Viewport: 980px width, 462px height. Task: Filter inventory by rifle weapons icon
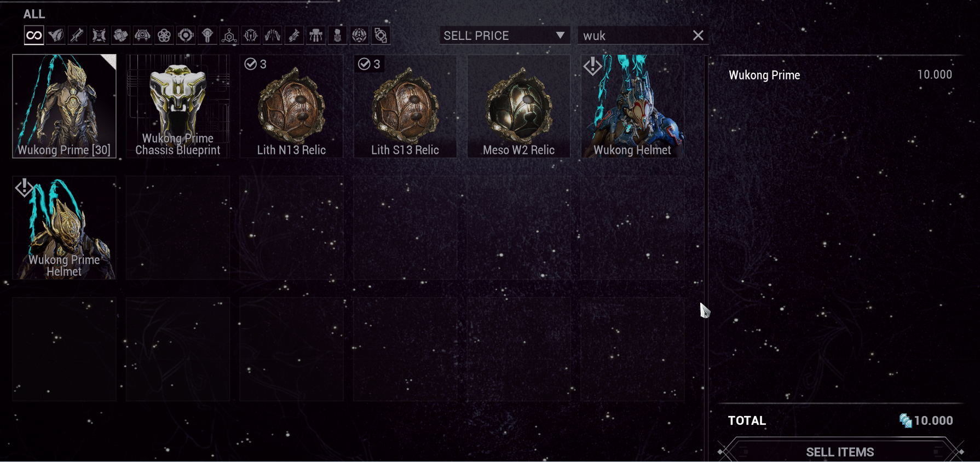tap(77, 36)
